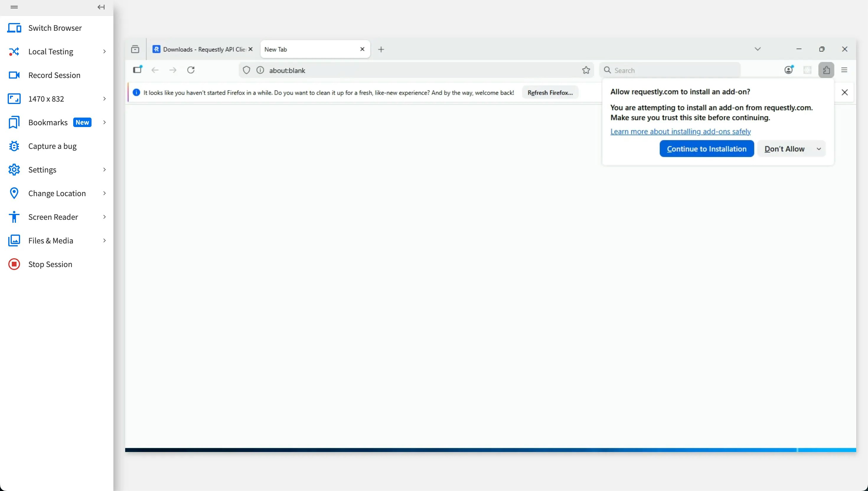This screenshot has height=491, width=868.
Task: Expand the Screen Reader options
Action: pos(105,217)
